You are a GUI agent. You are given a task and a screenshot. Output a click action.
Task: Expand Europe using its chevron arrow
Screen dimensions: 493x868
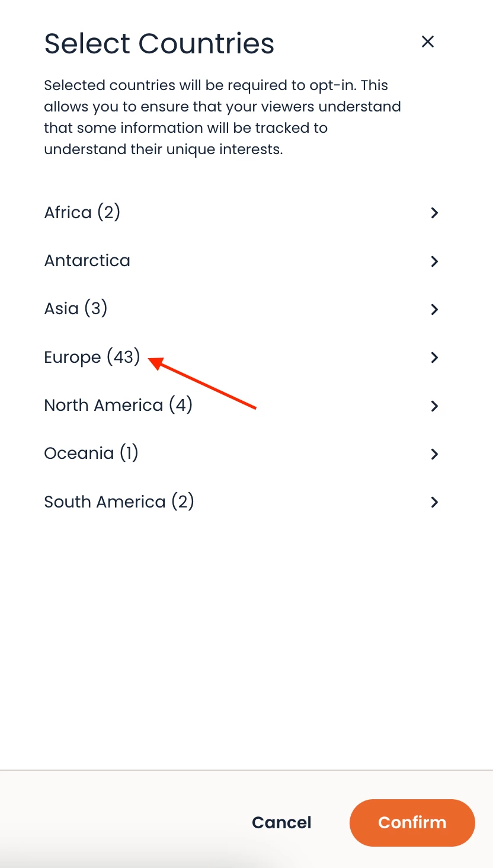click(434, 358)
